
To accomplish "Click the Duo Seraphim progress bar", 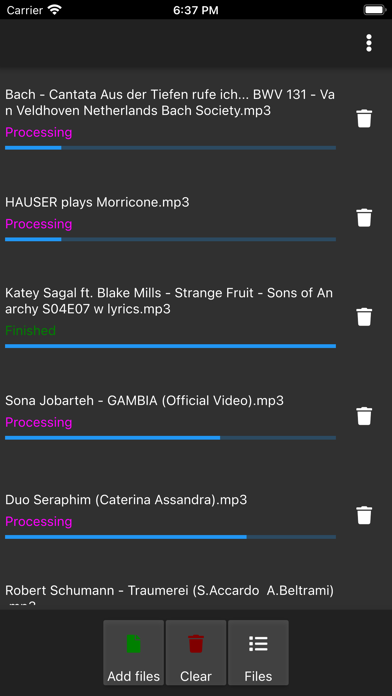I will tap(170, 537).
